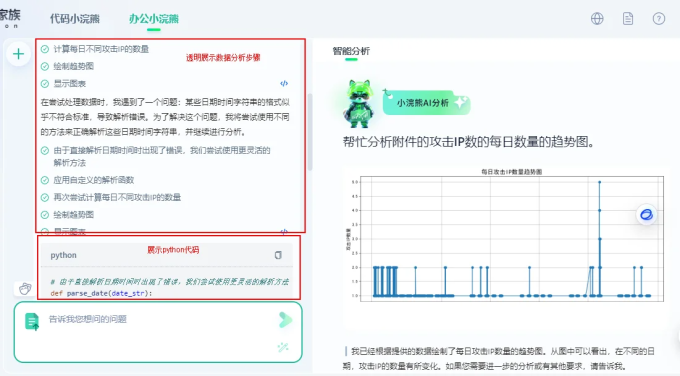Click check mark next to second 绘制趋势图

45,215
